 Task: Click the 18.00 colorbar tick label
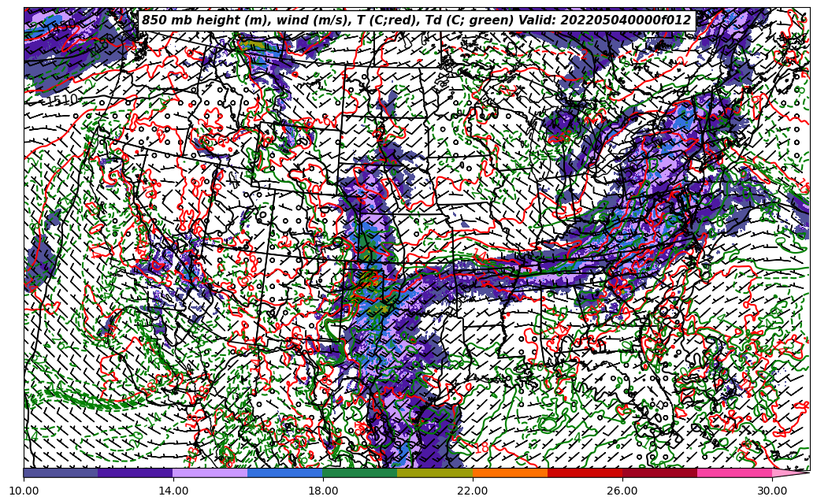(x=323, y=491)
